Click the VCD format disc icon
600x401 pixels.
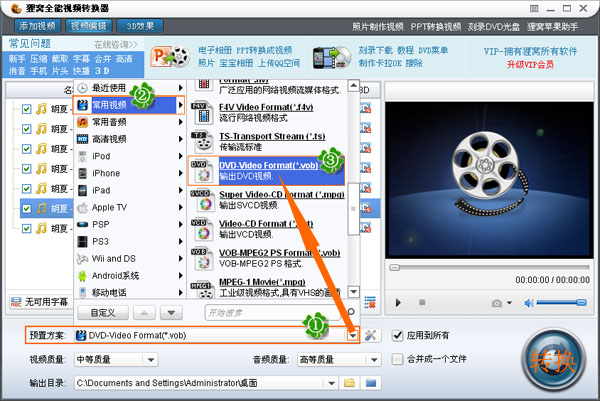(x=202, y=229)
